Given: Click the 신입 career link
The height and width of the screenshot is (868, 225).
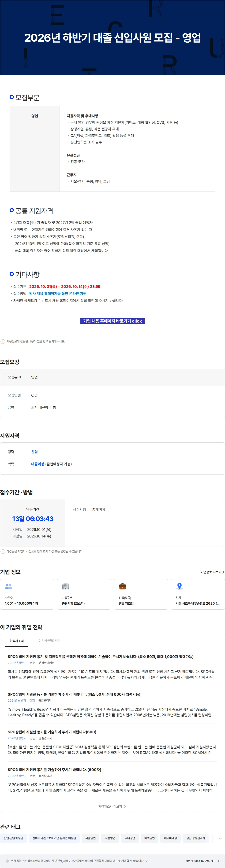Looking at the screenshot, I should pos(34,452).
